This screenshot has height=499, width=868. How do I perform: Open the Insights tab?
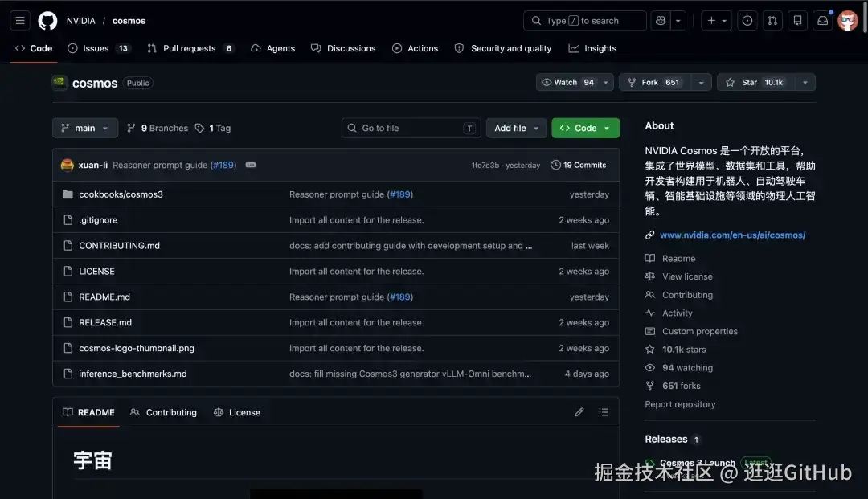tap(592, 49)
